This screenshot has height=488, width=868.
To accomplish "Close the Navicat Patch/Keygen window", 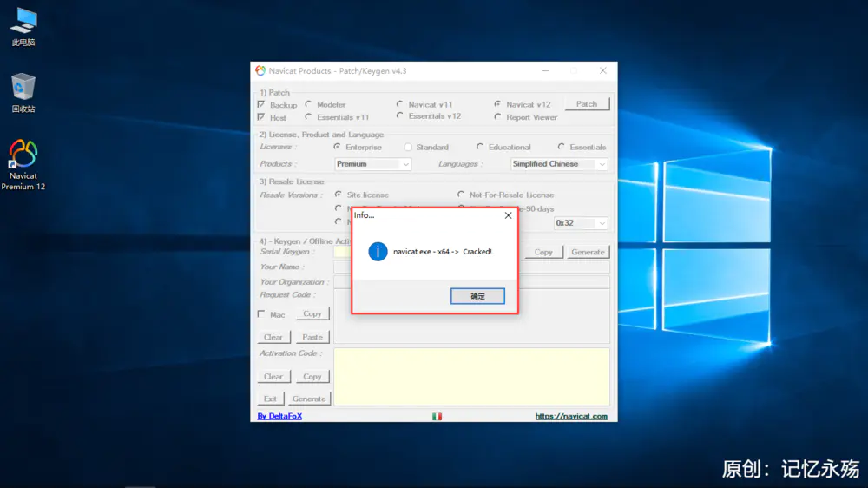I will [603, 71].
